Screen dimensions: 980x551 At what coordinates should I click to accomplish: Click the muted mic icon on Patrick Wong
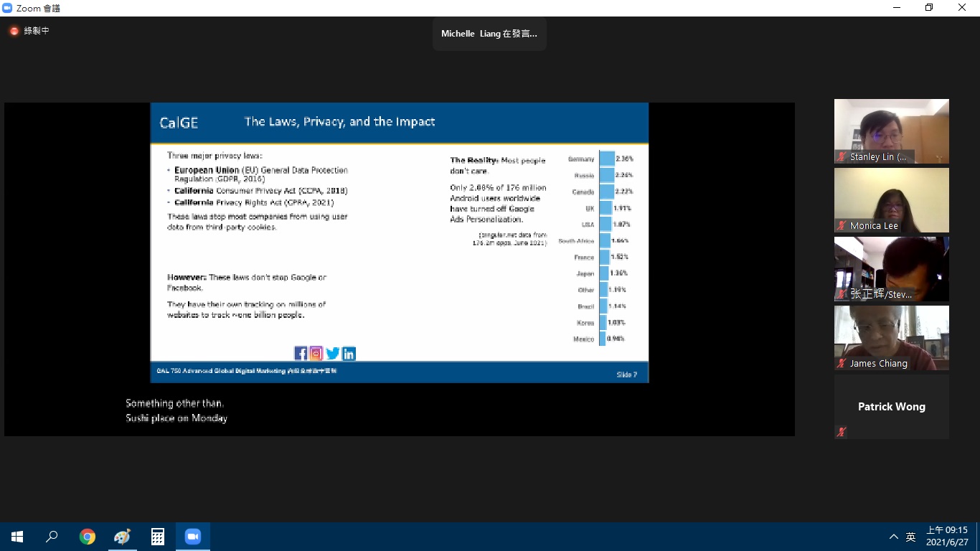[842, 432]
